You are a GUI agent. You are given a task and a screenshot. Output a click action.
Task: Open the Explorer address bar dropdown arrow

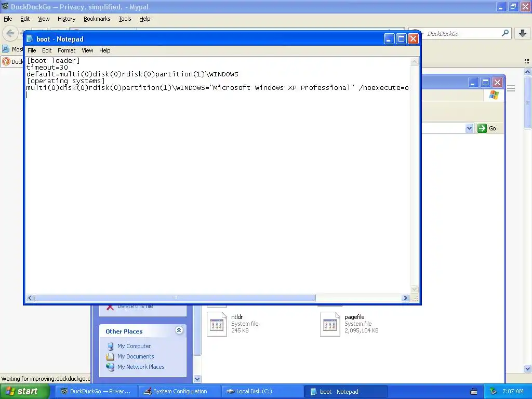pyautogui.click(x=469, y=128)
